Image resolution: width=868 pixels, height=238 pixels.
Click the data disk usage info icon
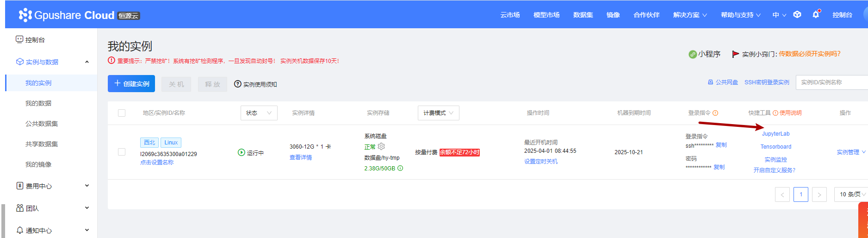(x=401, y=169)
